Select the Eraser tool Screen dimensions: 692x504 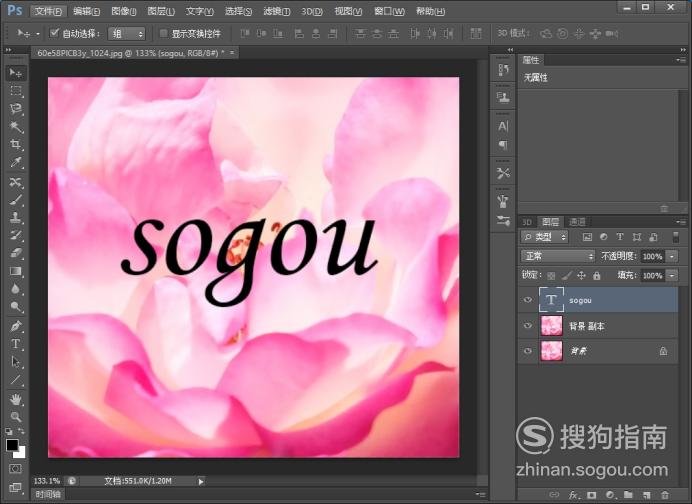click(x=16, y=253)
